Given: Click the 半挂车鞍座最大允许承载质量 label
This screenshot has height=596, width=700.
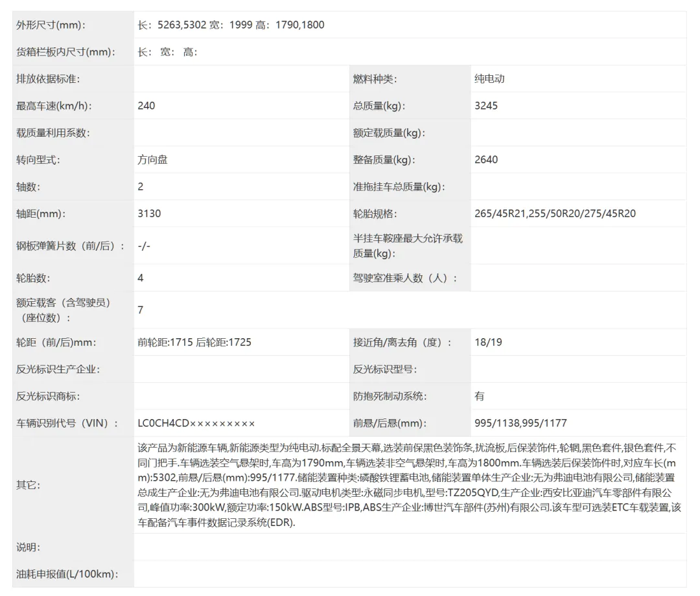Looking at the screenshot, I should tap(408, 246).
